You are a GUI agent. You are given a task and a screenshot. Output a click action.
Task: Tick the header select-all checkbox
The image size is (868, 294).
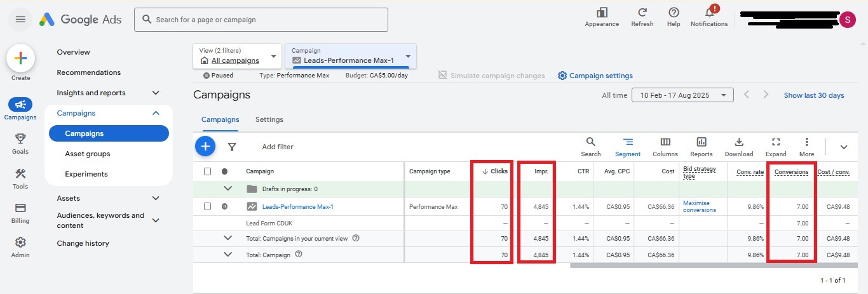coord(207,171)
